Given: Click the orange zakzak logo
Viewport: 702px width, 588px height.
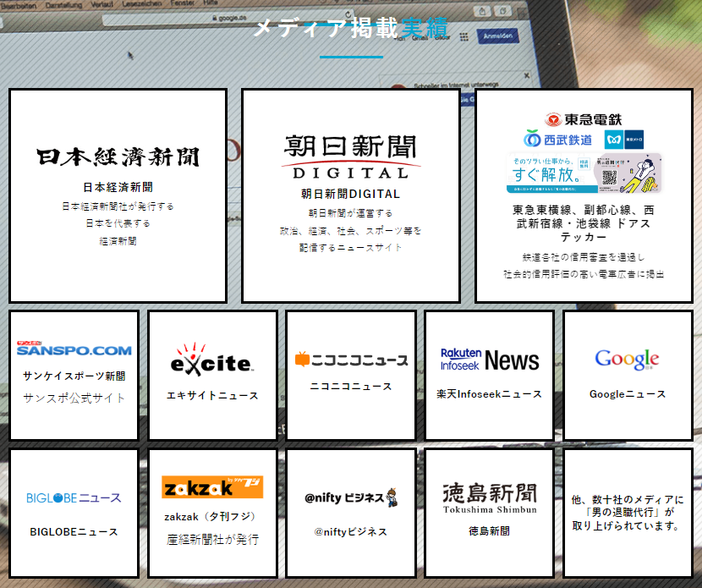Looking at the screenshot, I should pos(212,486).
